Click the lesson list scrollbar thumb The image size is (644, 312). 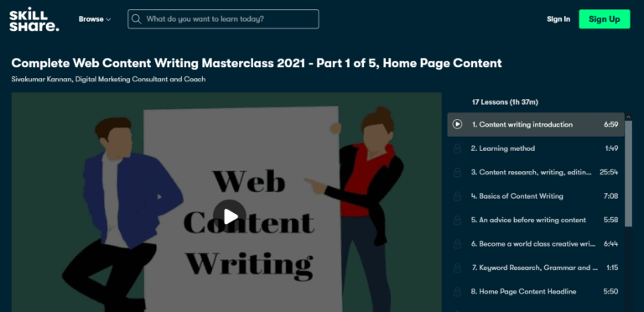point(628,174)
